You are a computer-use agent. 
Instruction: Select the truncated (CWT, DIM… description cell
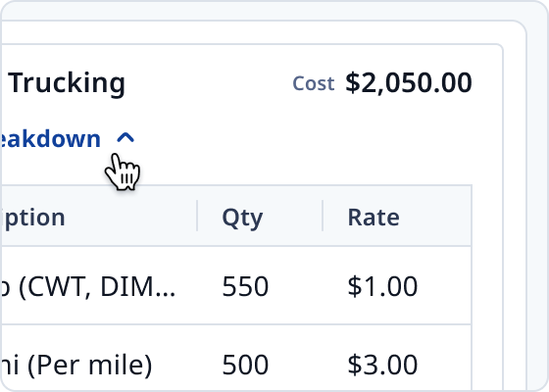coord(87,286)
